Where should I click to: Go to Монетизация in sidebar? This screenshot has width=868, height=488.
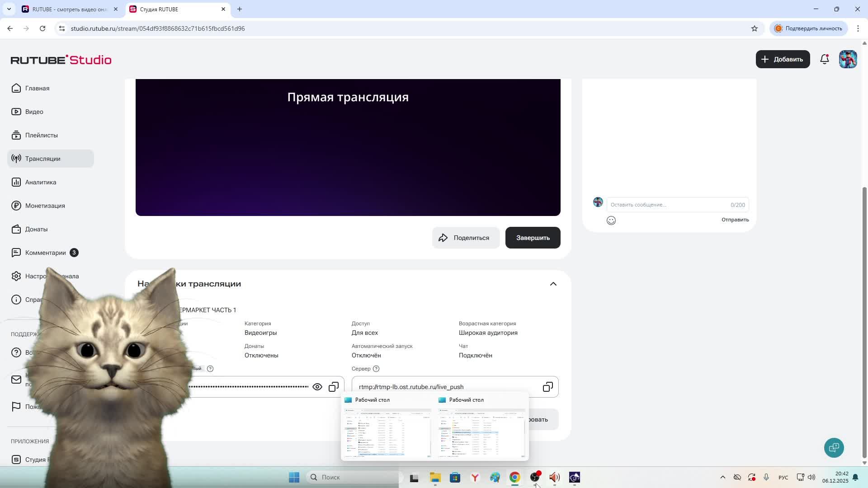45,206
